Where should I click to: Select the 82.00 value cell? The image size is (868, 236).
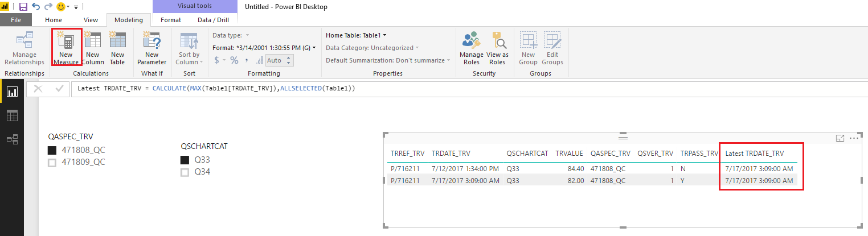pos(575,180)
